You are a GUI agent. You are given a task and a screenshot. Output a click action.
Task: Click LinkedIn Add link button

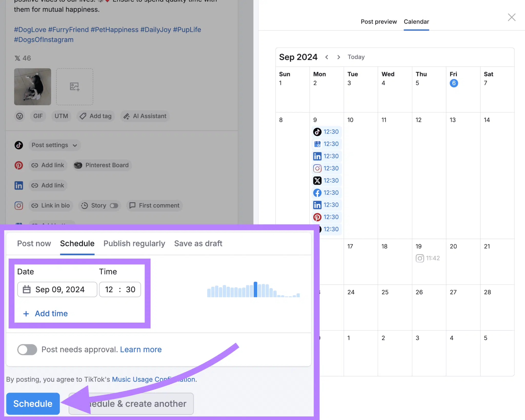pos(48,185)
